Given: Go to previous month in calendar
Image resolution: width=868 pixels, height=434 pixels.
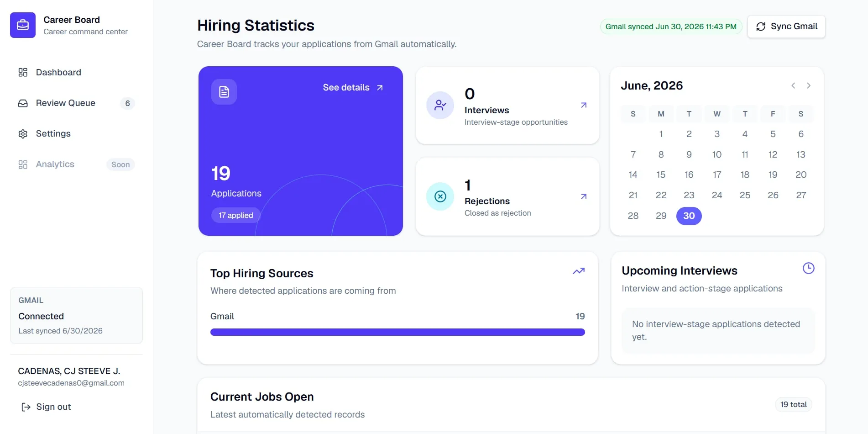Looking at the screenshot, I should 793,85.
